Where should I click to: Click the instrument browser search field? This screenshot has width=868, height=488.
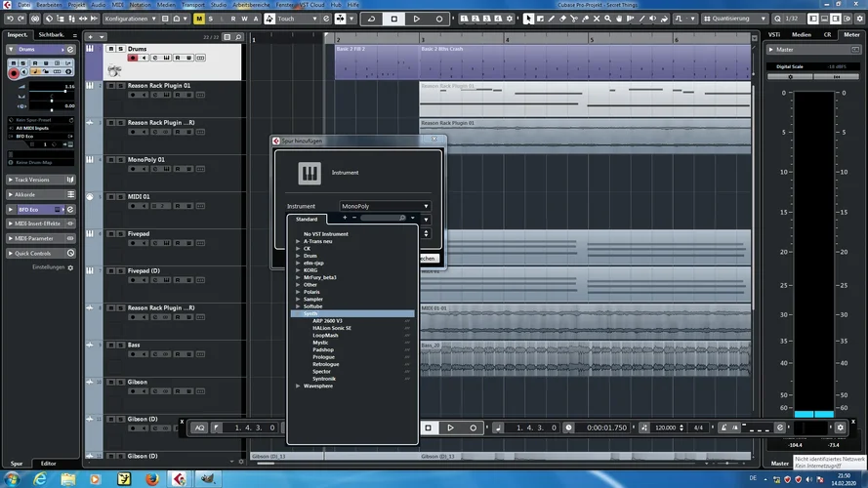point(381,219)
